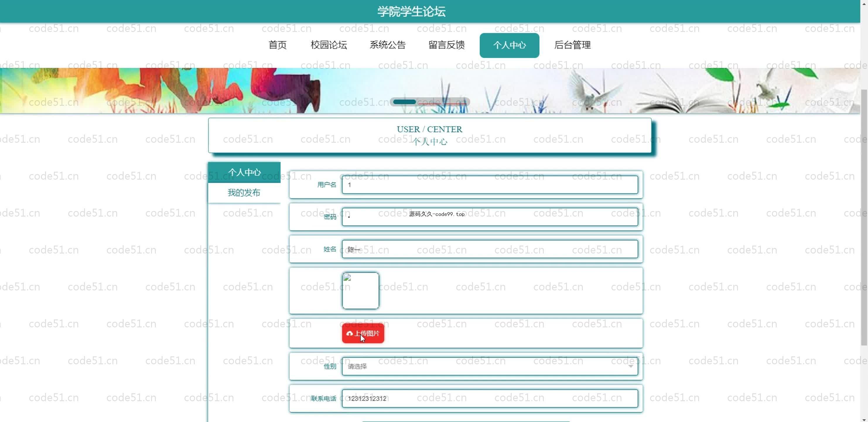
Task: Open 系统公告 page
Action: coord(387,45)
